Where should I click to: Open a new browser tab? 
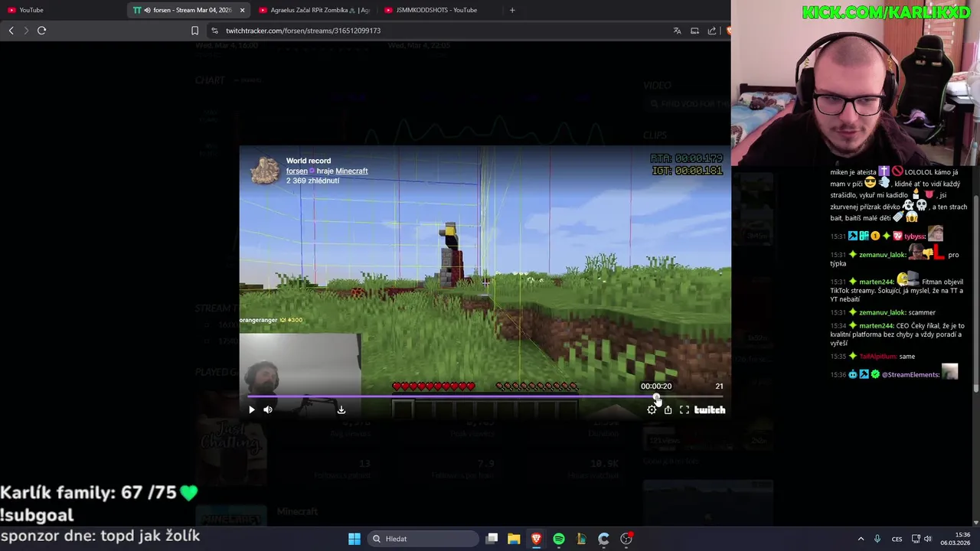(x=512, y=10)
